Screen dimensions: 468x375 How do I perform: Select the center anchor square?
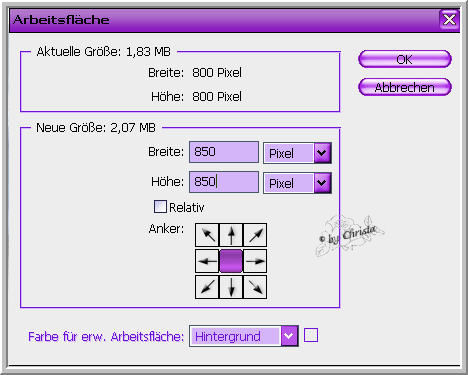pos(231,261)
